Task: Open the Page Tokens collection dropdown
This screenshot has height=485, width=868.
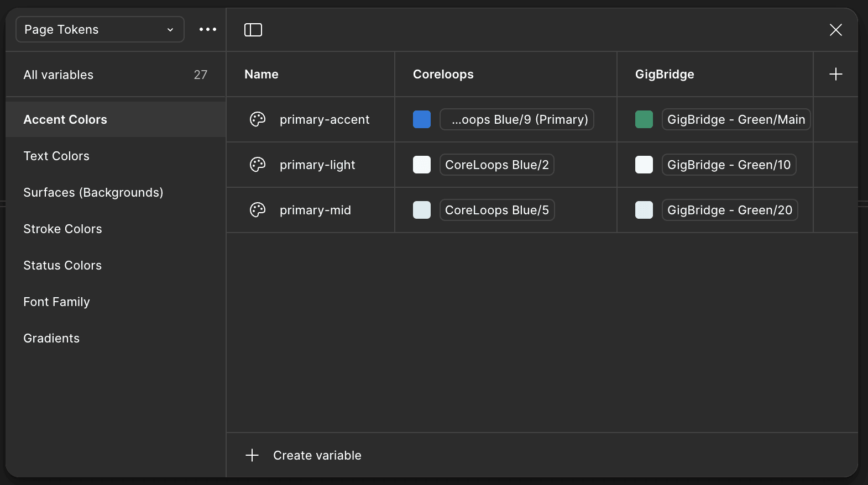Action: point(100,29)
